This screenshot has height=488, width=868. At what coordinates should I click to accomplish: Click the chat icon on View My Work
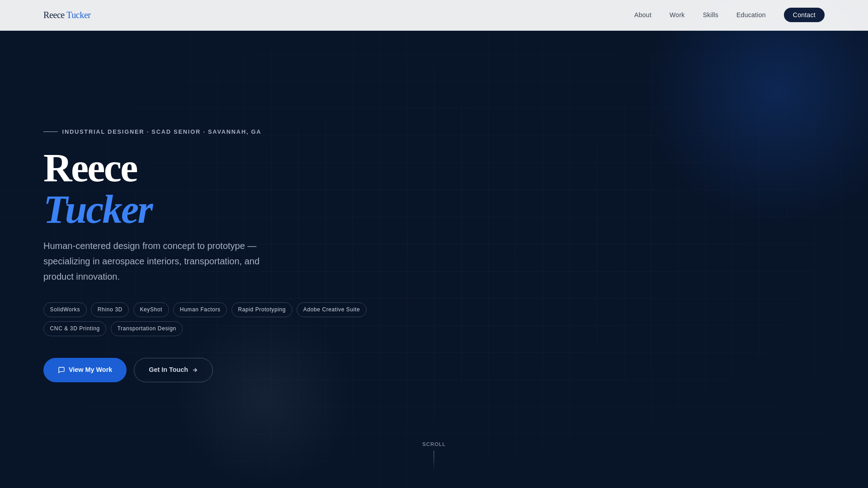[61, 370]
